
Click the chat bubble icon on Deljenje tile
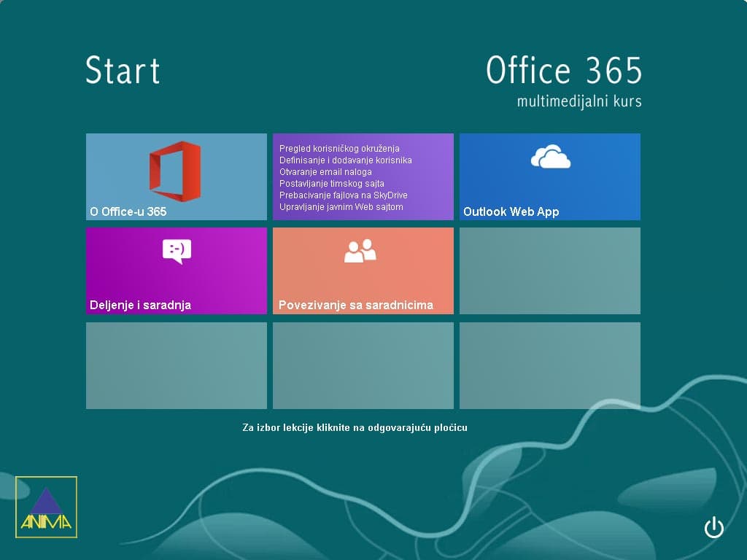176,252
